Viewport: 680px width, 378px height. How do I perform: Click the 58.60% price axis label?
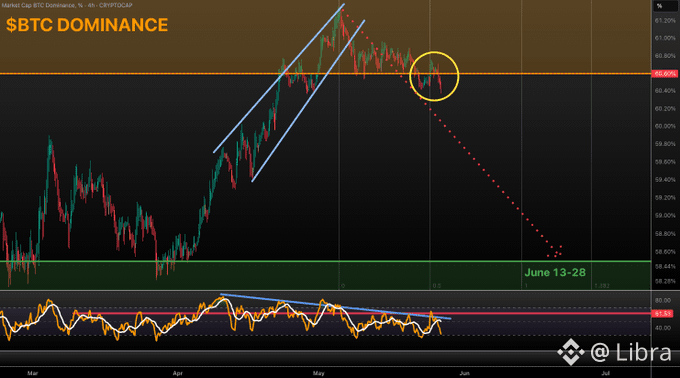pos(665,251)
